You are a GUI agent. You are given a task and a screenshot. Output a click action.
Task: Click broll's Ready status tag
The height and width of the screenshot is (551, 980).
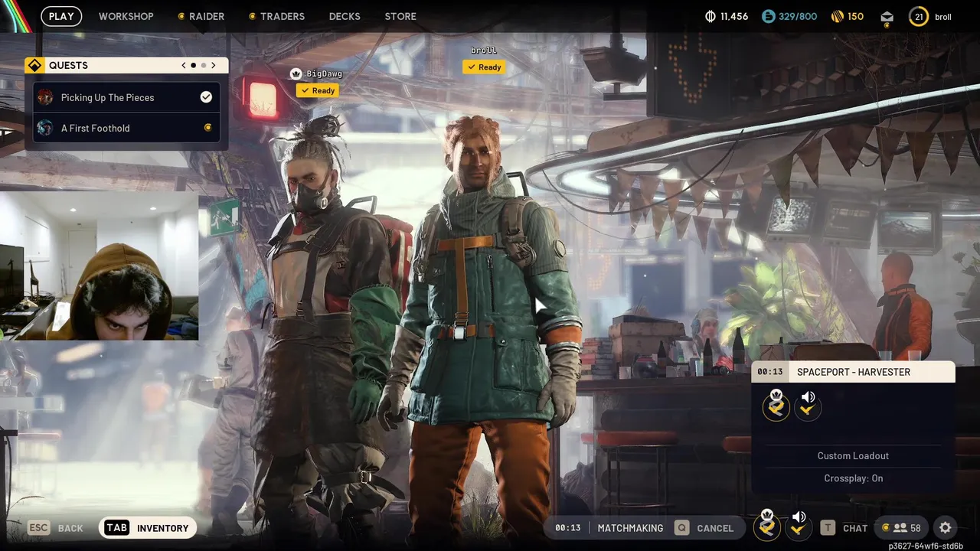click(x=484, y=67)
